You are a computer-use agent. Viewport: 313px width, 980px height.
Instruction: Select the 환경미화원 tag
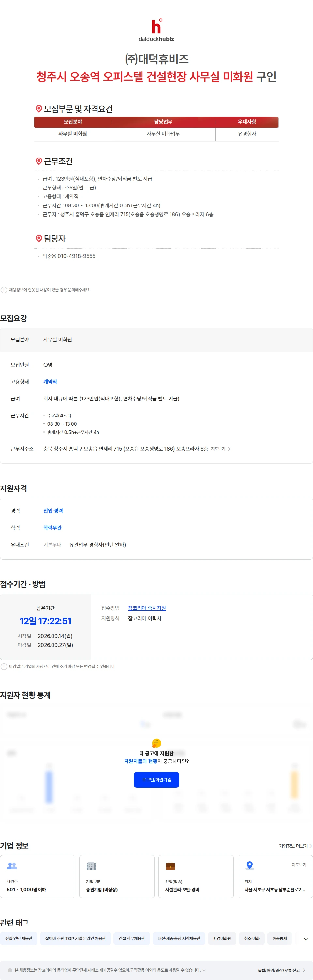tap(222, 939)
